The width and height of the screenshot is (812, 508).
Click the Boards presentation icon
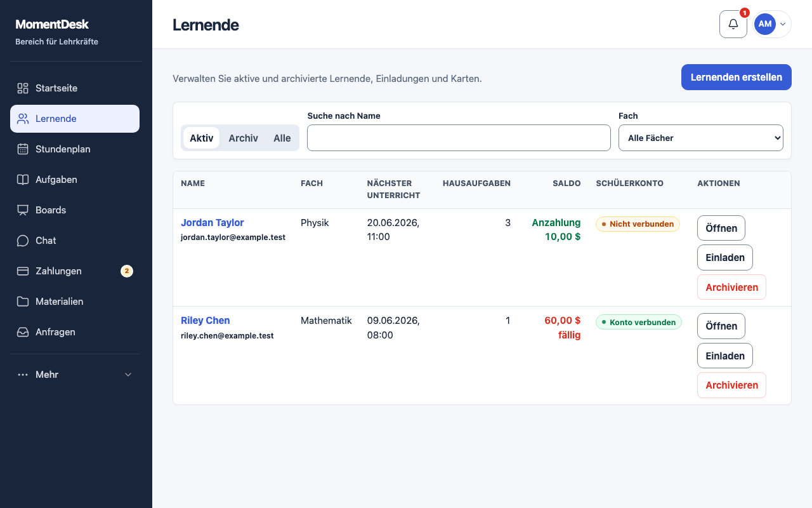(23, 210)
